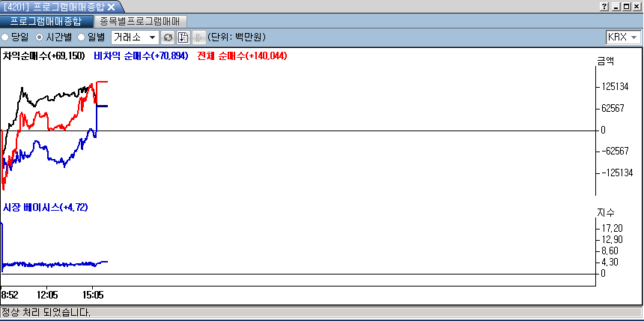Screen dimensions: 644x321
Task: Select the 시간별 radio button
Action: click(40, 37)
